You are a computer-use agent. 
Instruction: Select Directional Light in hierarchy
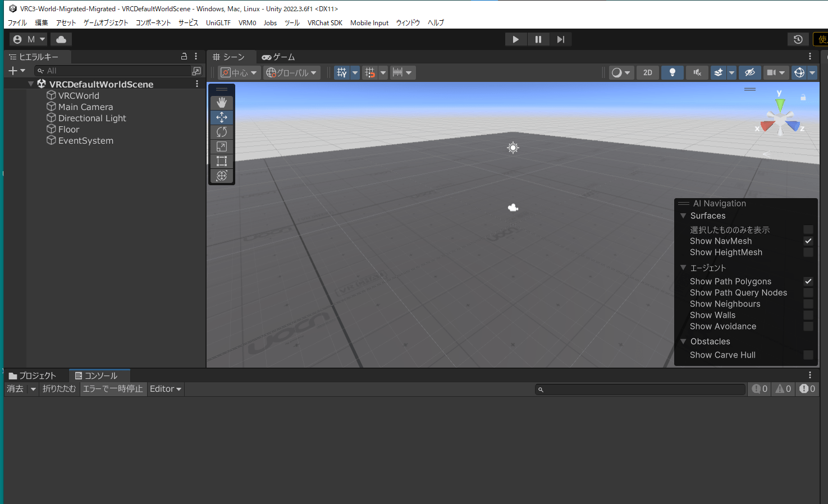pos(92,118)
